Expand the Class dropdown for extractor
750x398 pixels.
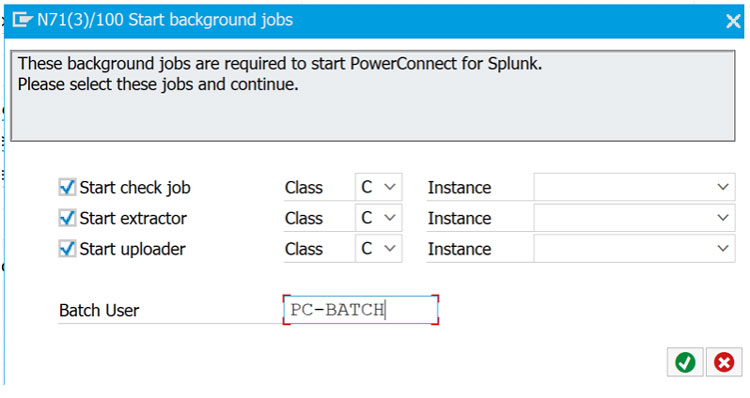click(x=378, y=218)
